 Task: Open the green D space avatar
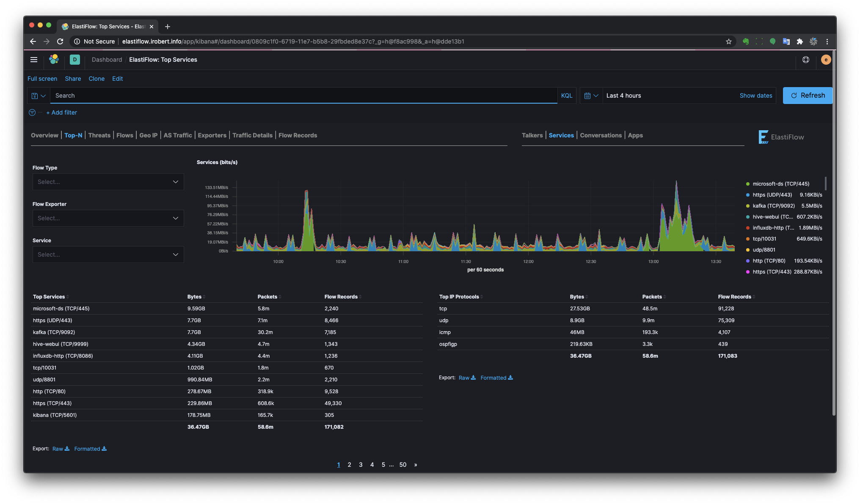pyautogui.click(x=74, y=60)
